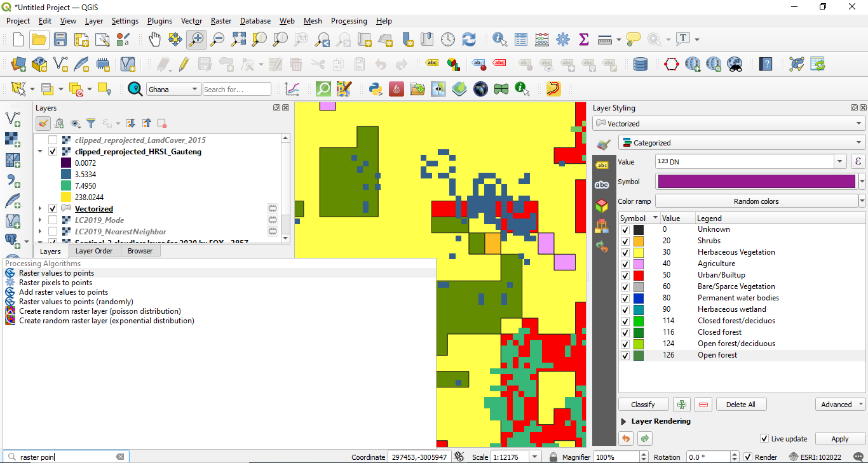This screenshot has width=868, height=463.
Task: Open the Processing menu
Action: coord(349,21)
